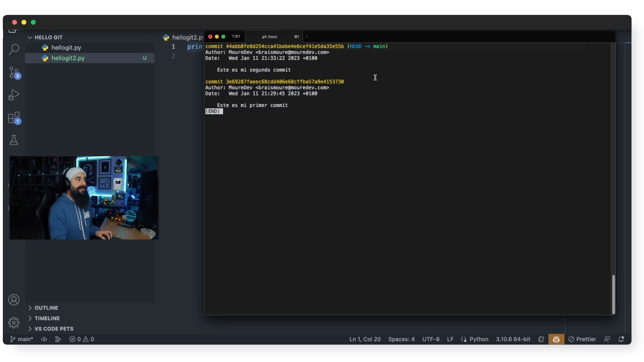The height and width of the screenshot is (362, 644).
Task: Open the Run and Debug view
Action: pos(14,95)
